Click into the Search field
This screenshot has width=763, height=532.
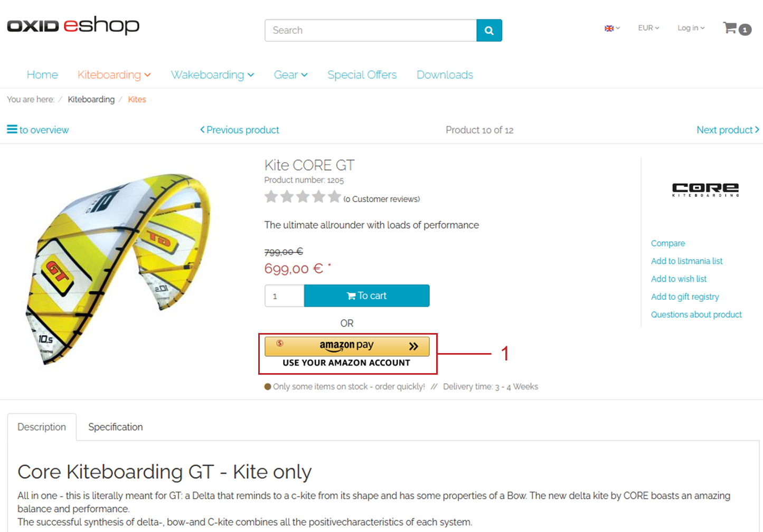click(371, 31)
